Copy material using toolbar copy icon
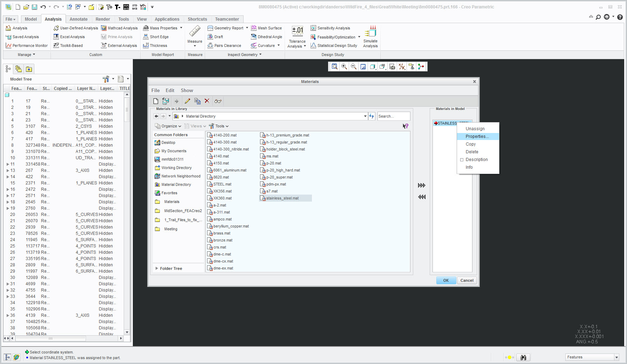The image size is (627, 364). point(197,101)
